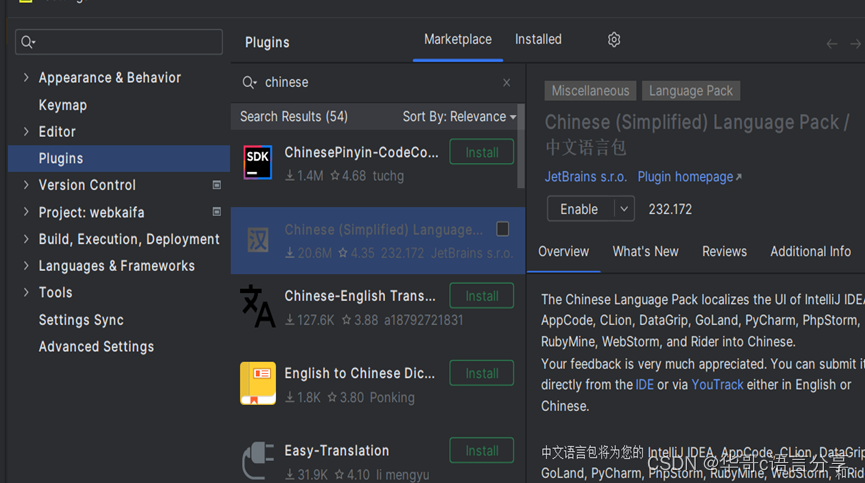Select Chinese-English Trans... result title

tap(360, 296)
